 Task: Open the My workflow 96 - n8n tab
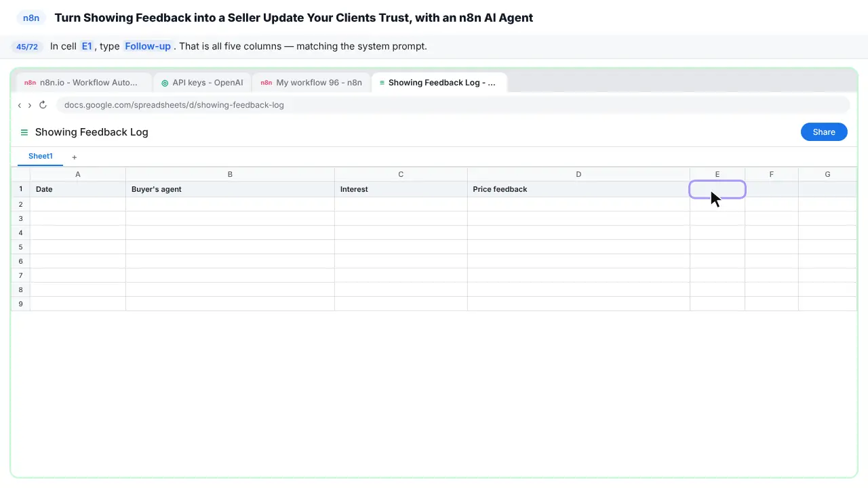pyautogui.click(x=311, y=83)
